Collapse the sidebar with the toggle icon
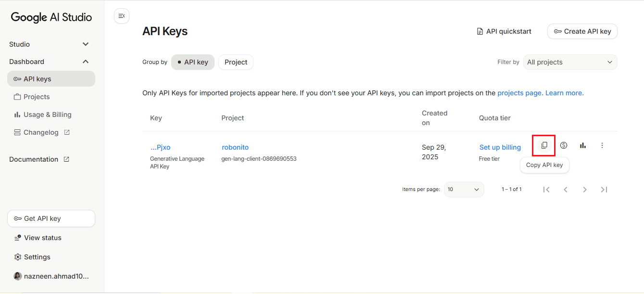This screenshot has height=294, width=644. tap(122, 16)
